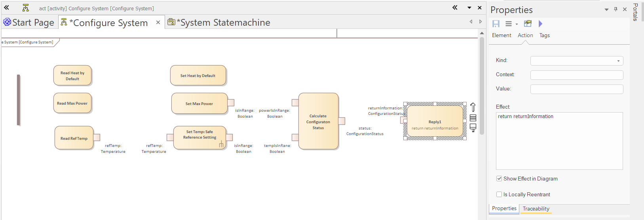Click the diagram window icon in Properties toolbar
Screen dimensions: 644x220
click(x=528, y=24)
